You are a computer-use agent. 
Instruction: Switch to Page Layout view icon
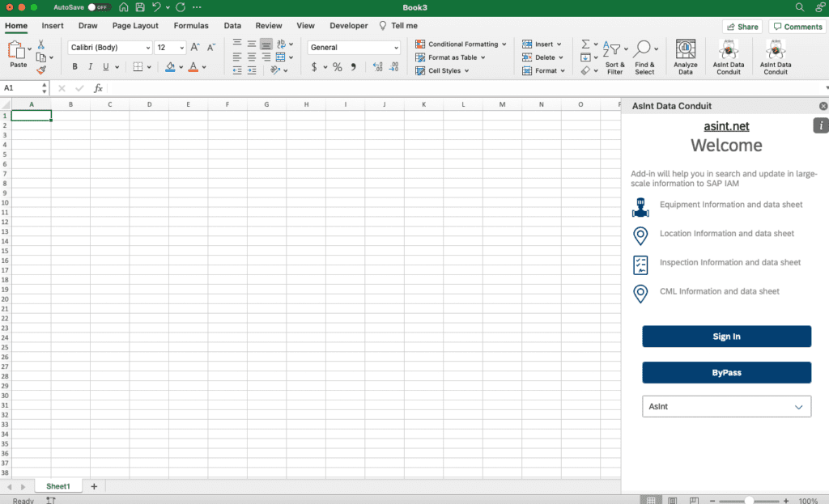pos(673,500)
